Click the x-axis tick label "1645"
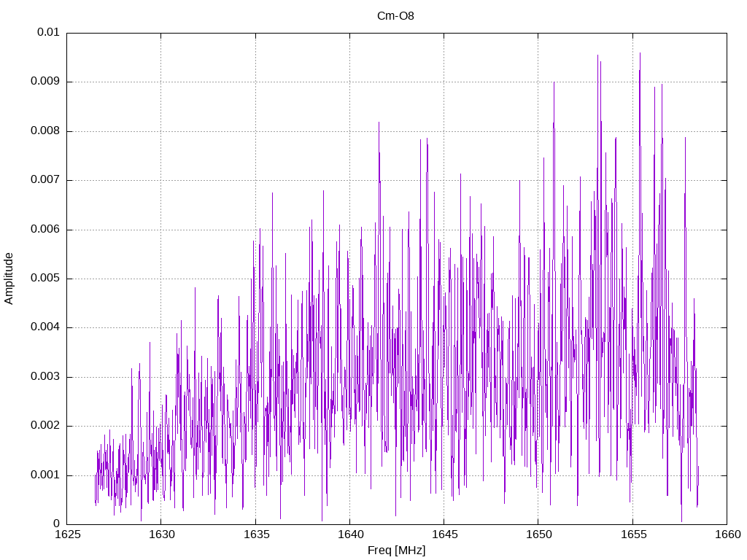This screenshot has width=747, height=560. pyautogui.click(x=444, y=534)
